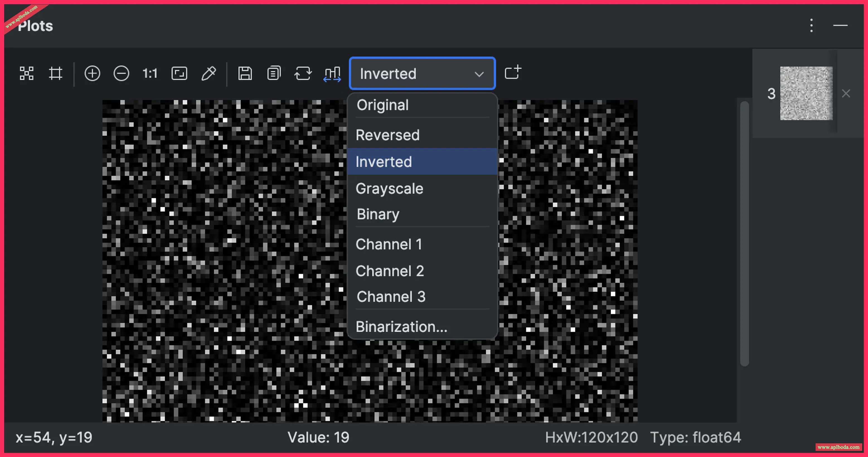Open the Plots panel options menu

(811, 26)
